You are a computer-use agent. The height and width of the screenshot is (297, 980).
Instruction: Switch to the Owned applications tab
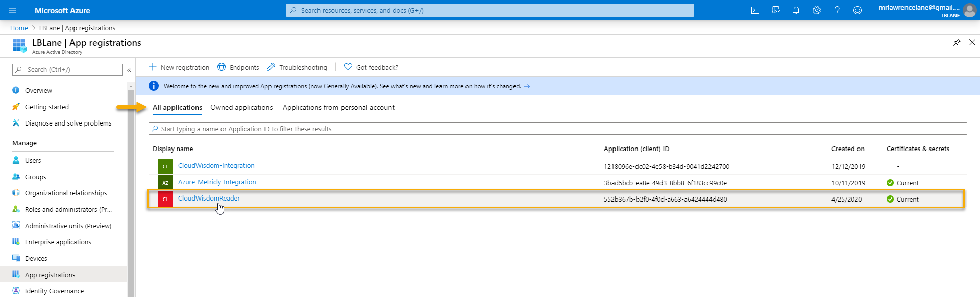241,107
